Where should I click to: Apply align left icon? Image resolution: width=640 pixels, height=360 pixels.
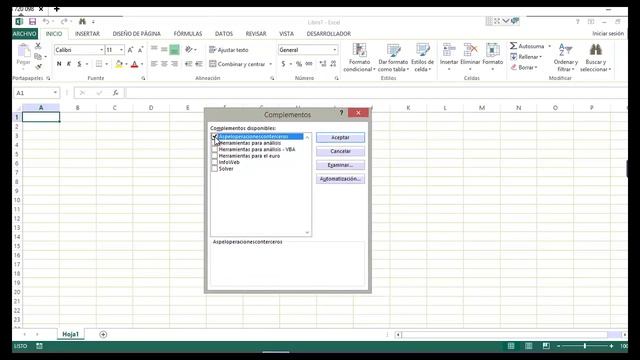[154, 64]
